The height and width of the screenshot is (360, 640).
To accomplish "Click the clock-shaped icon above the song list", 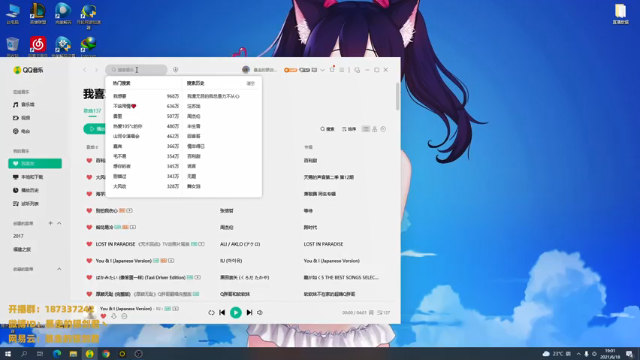I will click(383, 129).
